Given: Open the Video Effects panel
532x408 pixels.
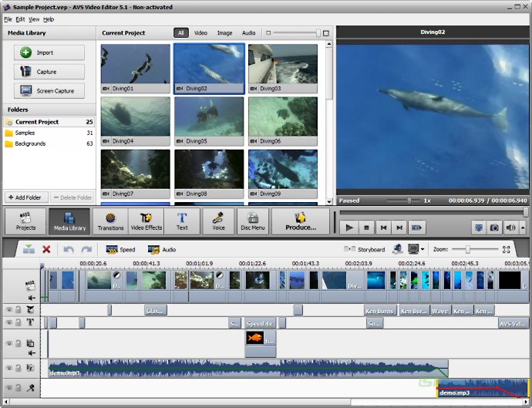Looking at the screenshot, I should point(146,221).
